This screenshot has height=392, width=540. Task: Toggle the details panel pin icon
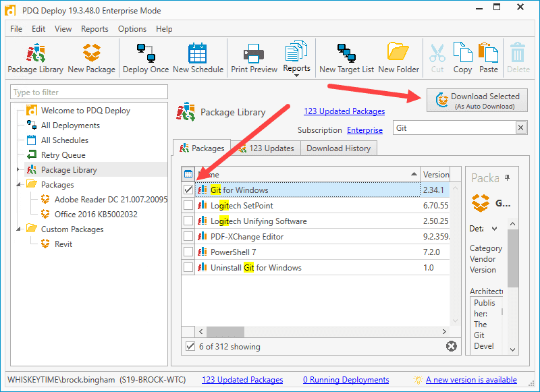click(507, 177)
